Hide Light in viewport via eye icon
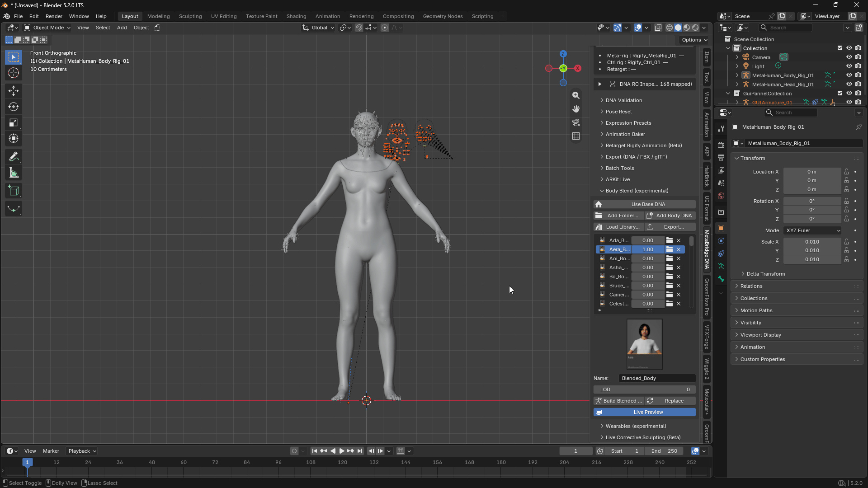 tap(849, 66)
